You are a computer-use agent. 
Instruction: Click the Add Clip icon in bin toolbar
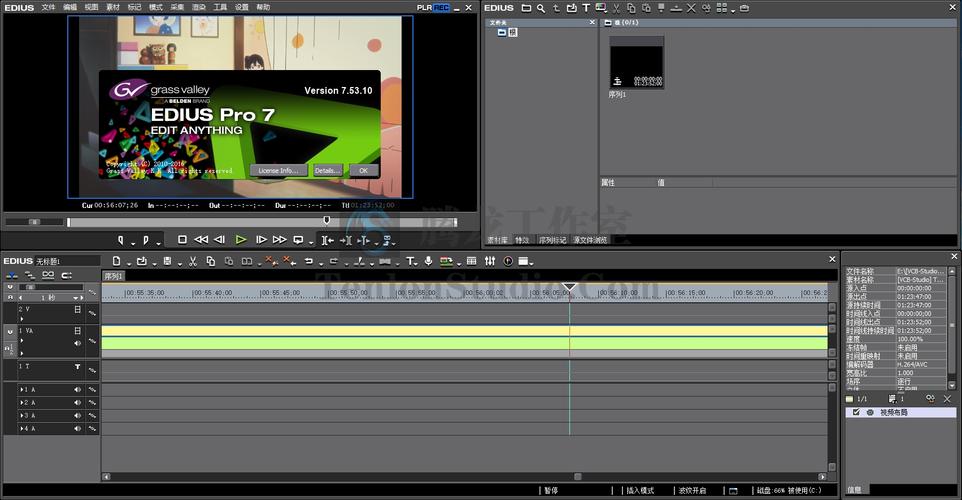click(571, 8)
